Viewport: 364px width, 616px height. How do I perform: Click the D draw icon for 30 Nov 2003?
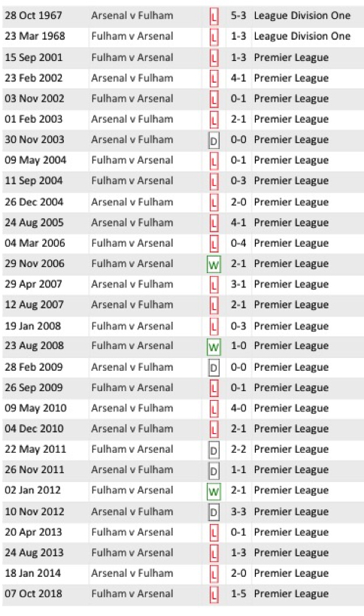(x=214, y=140)
